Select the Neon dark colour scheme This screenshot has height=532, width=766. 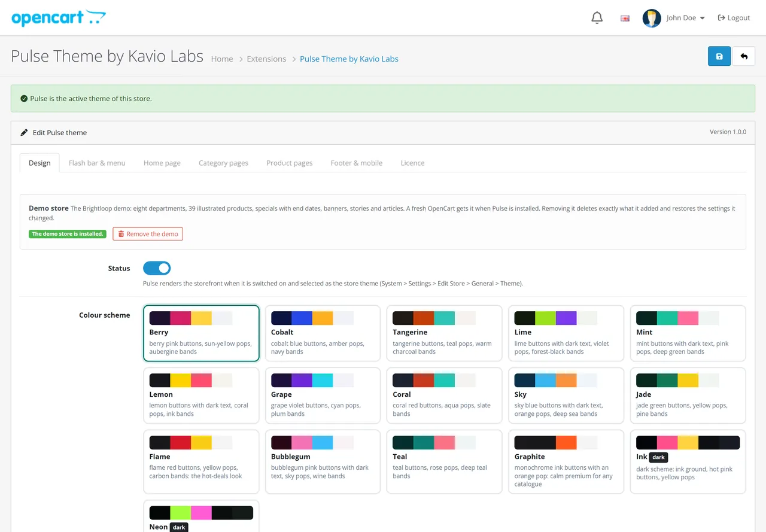point(201,516)
